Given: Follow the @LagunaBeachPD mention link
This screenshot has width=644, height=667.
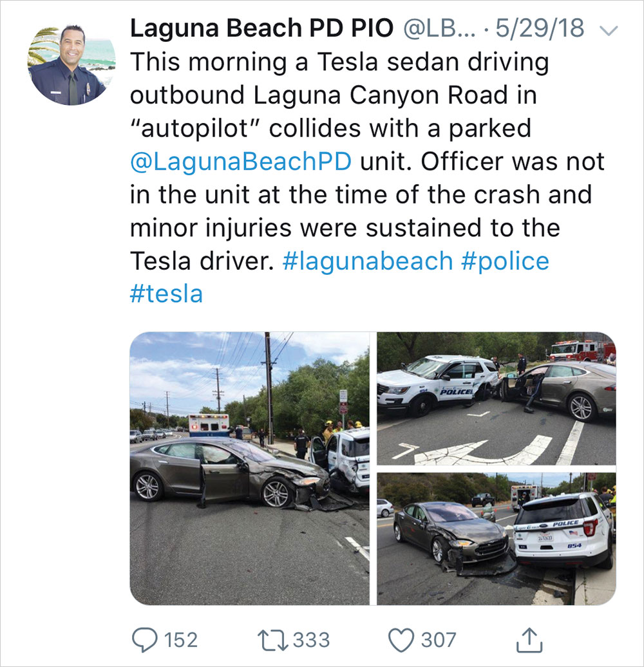Looking at the screenshot, I should click(241, 162).
